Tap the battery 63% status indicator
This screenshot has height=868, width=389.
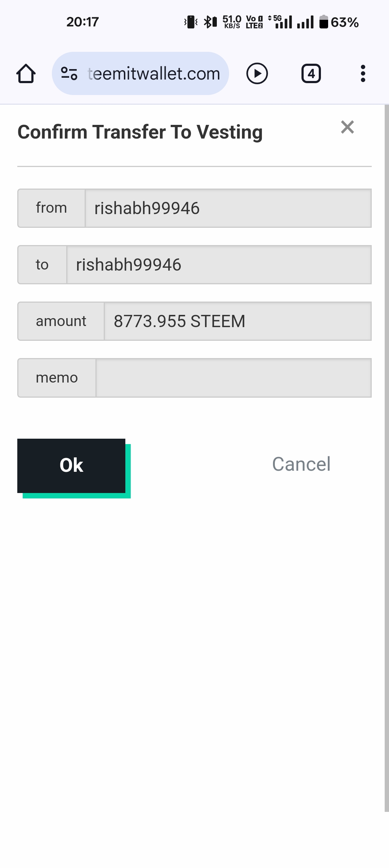tap(339, 22)
